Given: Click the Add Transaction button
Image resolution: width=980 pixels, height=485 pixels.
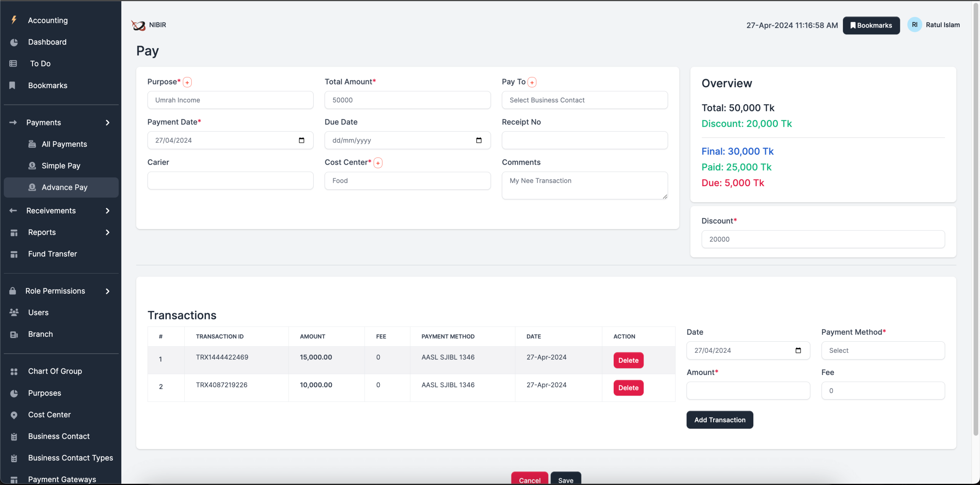Looking at the screenshot, I should pos(719,420).
